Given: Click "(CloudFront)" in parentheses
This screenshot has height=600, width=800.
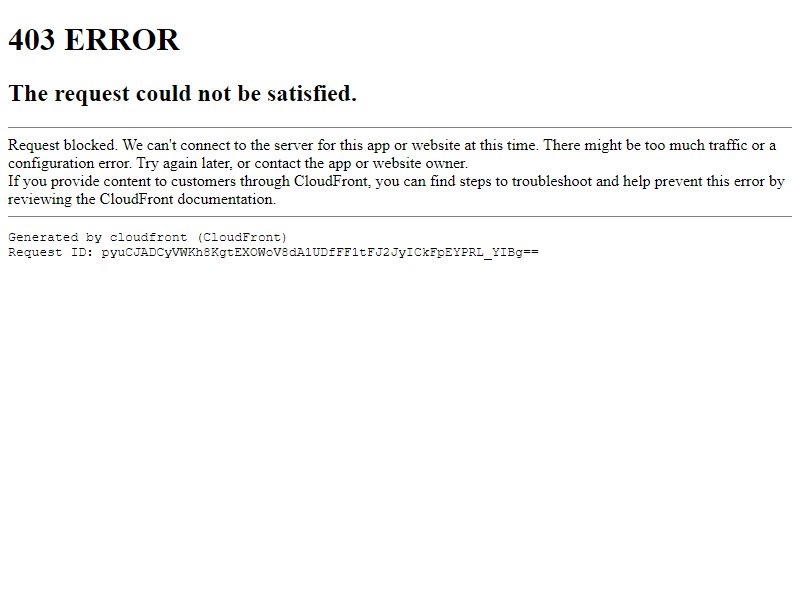Looking at the screenshot, I should click(x=242, y=237).
